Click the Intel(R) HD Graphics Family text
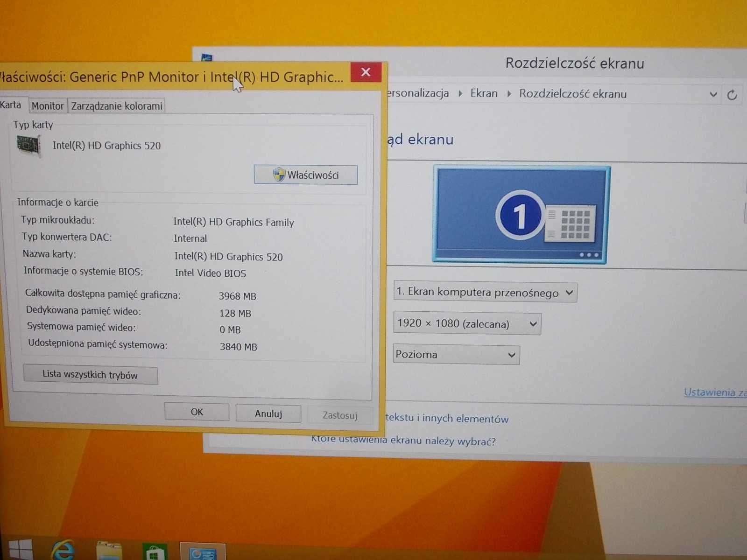This screenshot has width=747, height=560. tap(233, 222)
